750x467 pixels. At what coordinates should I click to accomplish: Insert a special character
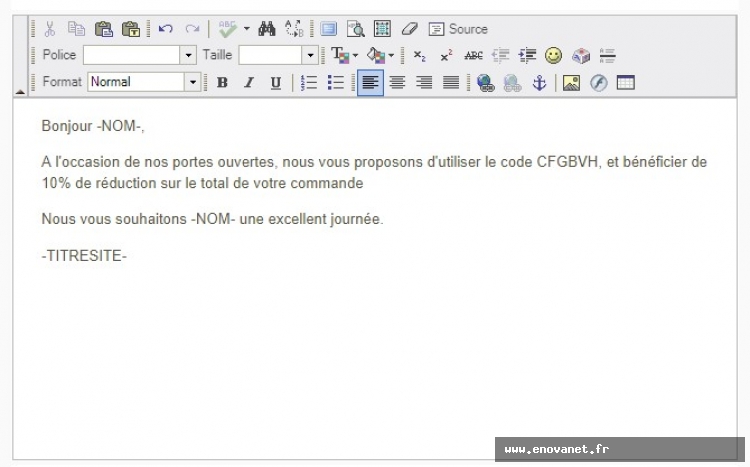581,56
